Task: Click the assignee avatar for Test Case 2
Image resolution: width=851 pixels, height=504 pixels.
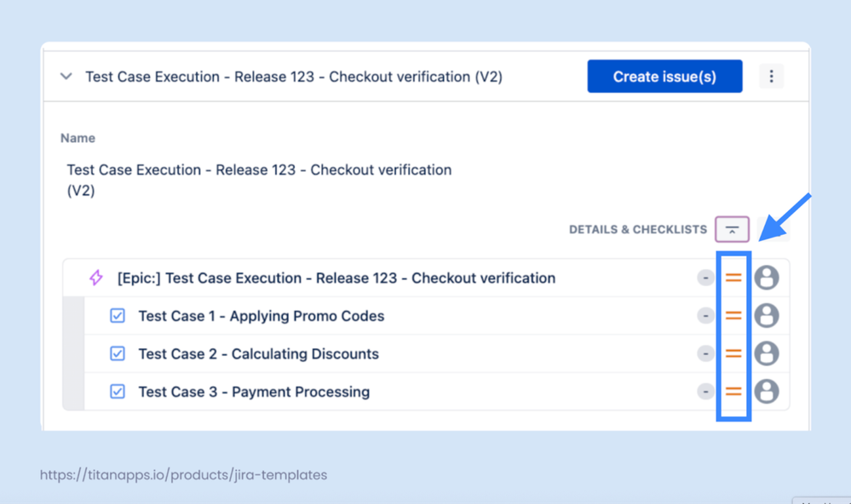Action: coord(767,353)
